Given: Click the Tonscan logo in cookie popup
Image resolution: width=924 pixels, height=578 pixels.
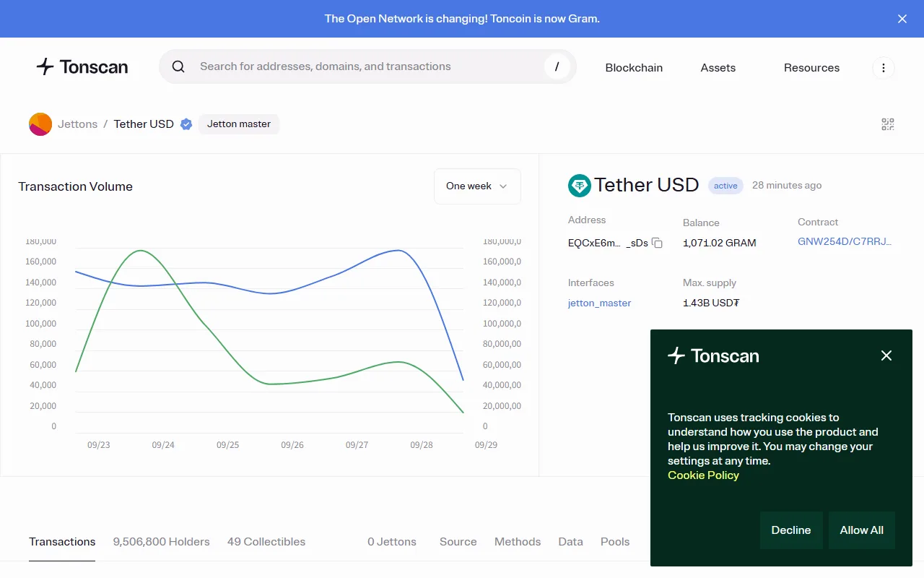Looking at the screenshot, I should point(713,355).
